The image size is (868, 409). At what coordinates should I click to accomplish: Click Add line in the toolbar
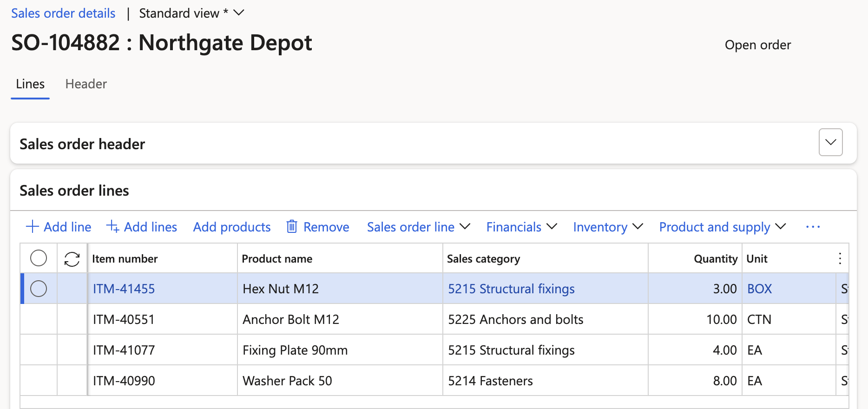(x=59, y=227)
